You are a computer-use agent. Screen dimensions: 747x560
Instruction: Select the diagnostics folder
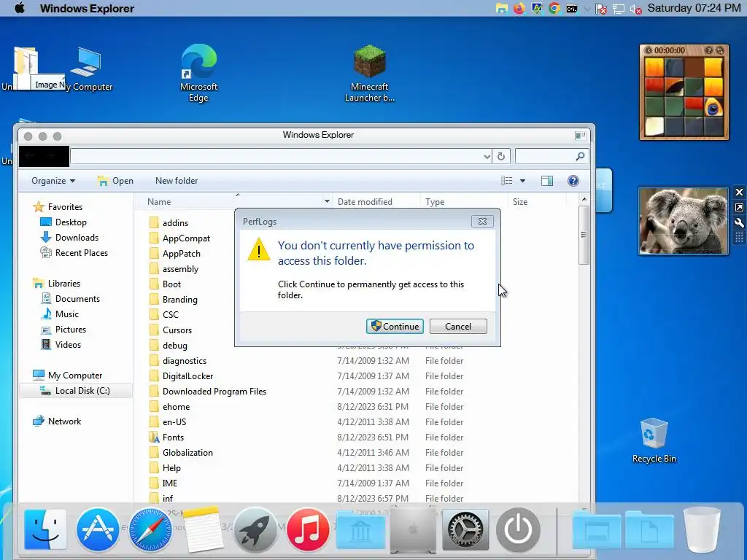(x=178, y=361)
